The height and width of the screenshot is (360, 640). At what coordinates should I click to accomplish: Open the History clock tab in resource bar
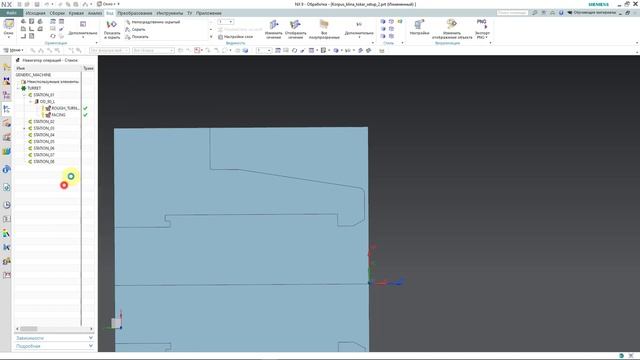point(7,205)
